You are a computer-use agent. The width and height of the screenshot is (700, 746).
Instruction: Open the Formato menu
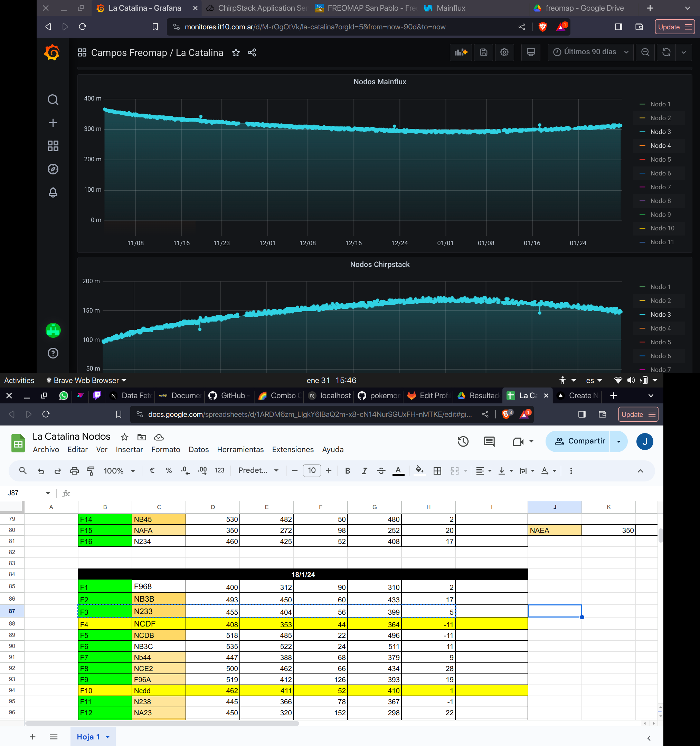[x=165, y=450]
